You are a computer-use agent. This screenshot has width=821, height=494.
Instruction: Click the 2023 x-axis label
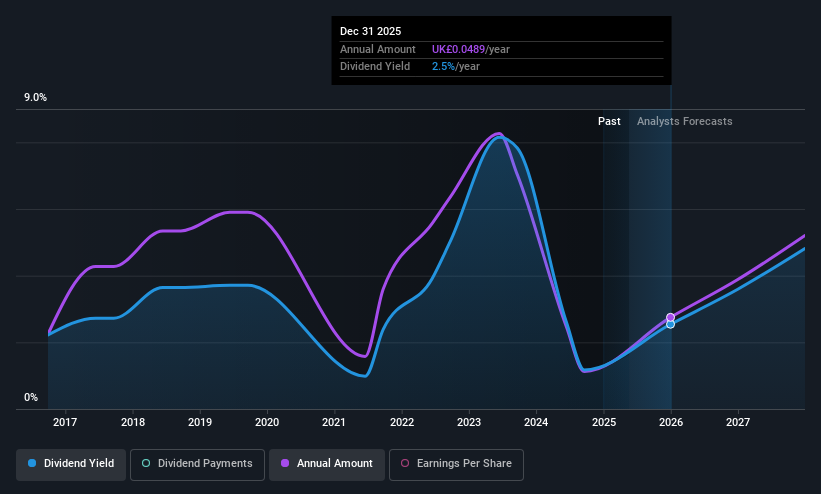pos(469,422)
